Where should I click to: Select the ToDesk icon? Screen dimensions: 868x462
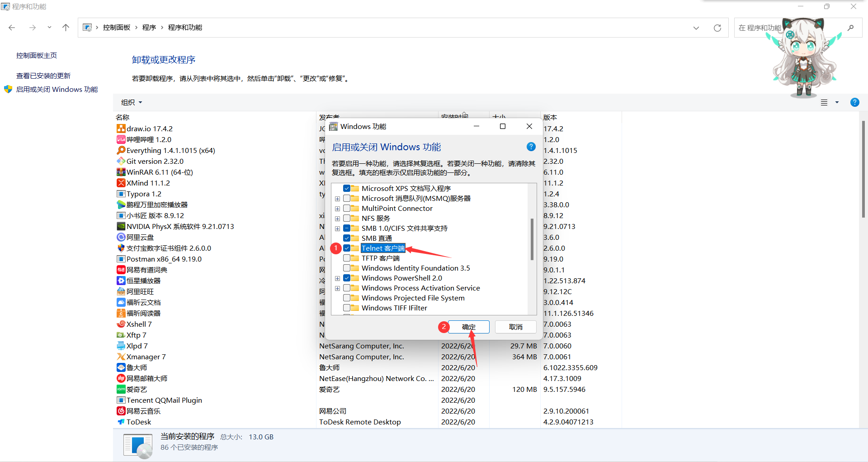coord(121,422)
